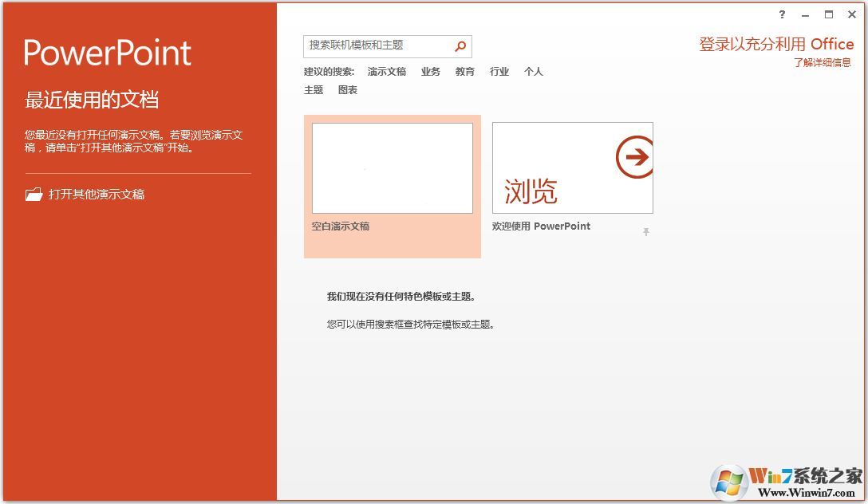Click inside the 搜索联机模板和主题 search field
This screenshot has width=868, height=504.
tap(375, 46)
